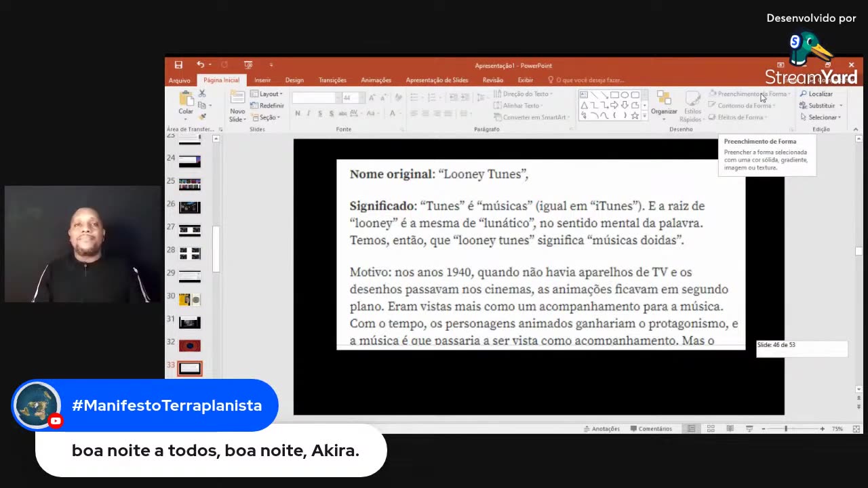Add a new slide with Novo Slide
The width and height of the screenshot is (868, 488).
(x=237, y=106)
